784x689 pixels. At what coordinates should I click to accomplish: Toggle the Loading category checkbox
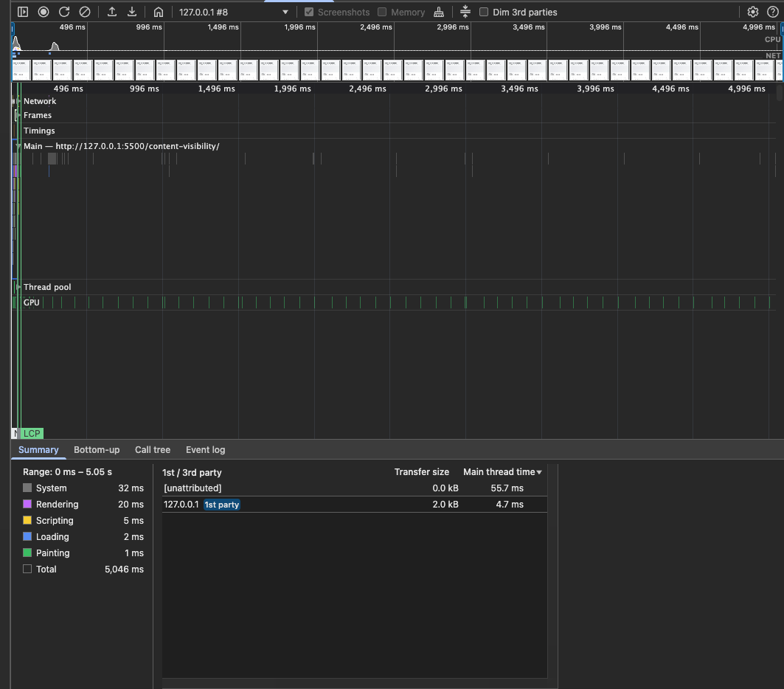27,536
